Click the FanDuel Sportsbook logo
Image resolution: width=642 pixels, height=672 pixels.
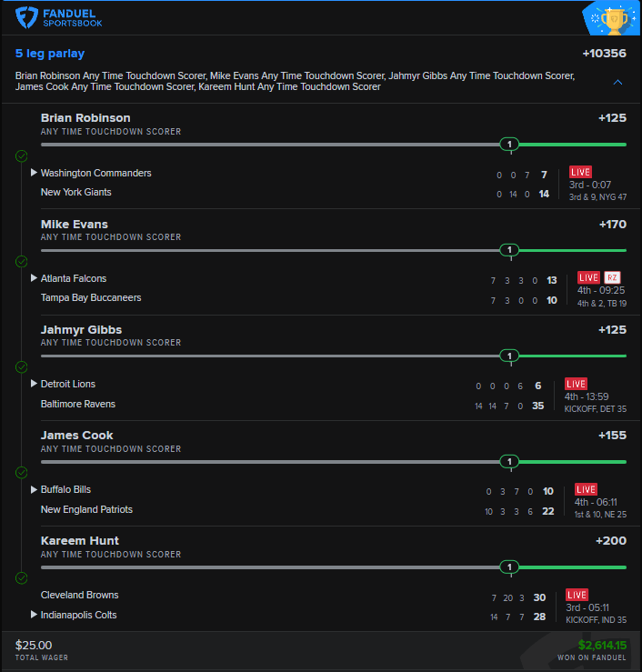[x=59, y=18]
